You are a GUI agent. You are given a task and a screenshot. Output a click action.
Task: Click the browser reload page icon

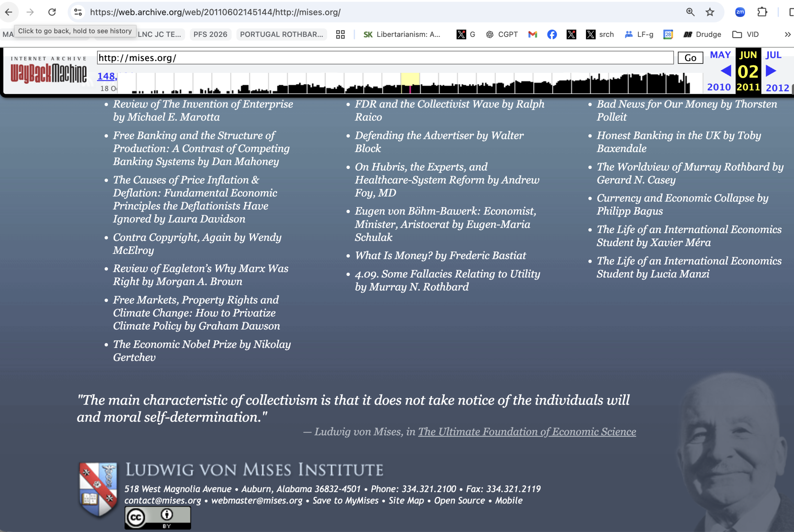[52, 12]
